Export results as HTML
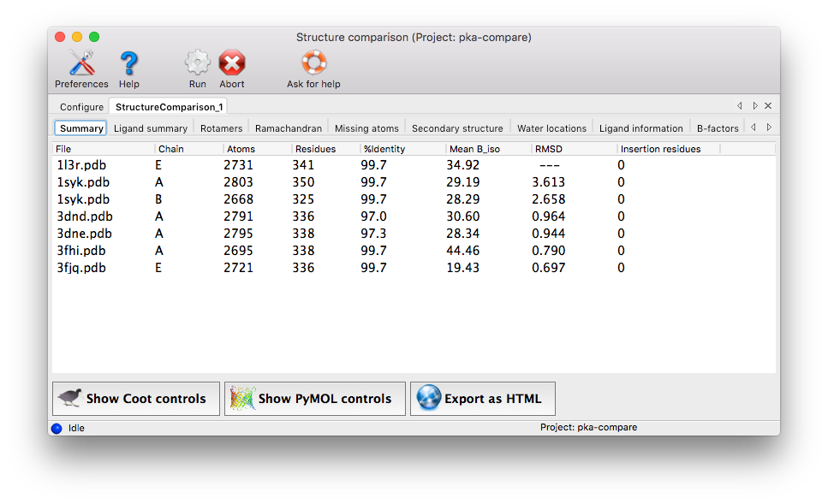The width and height of the screenshot is (828, 504). [x=482, y=399]
